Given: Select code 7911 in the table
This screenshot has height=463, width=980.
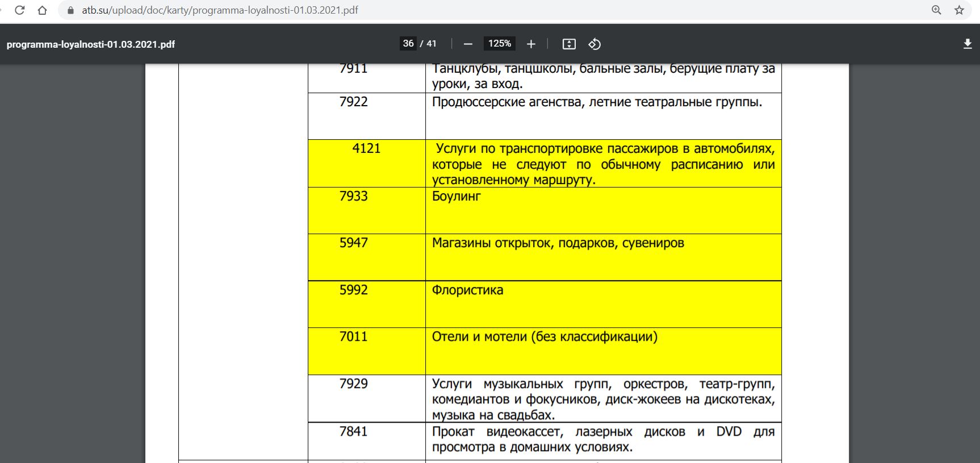Looking at the screenshot, I should [x=354, y=69].
